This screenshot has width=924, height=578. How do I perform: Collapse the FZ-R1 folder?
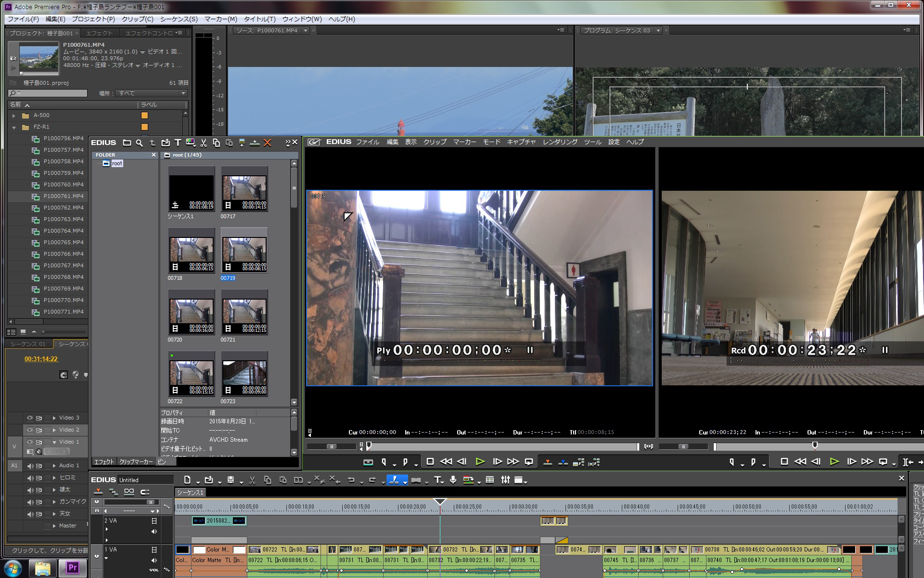pos(14,127)
